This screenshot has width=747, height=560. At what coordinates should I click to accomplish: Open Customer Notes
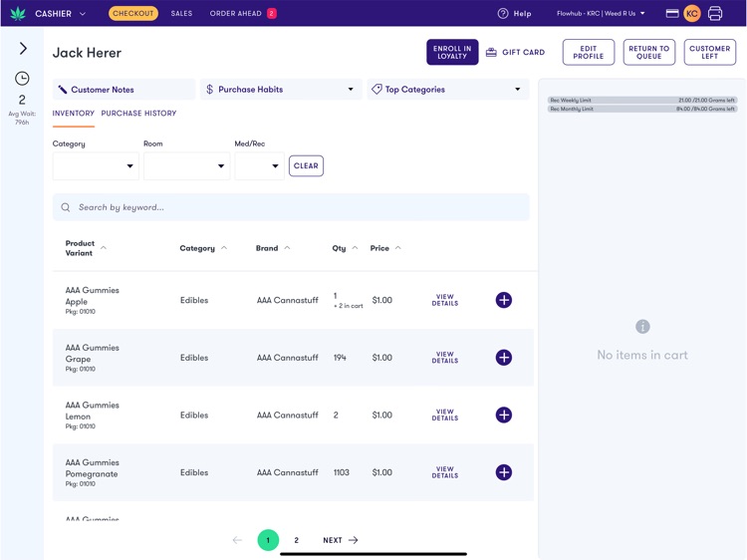tap(124, 89)
